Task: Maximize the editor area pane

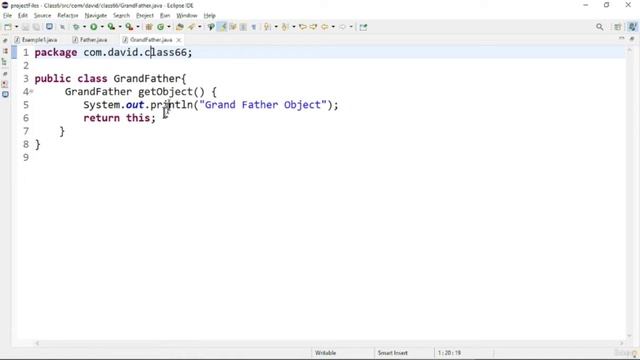Action: (x=632, y=39)
